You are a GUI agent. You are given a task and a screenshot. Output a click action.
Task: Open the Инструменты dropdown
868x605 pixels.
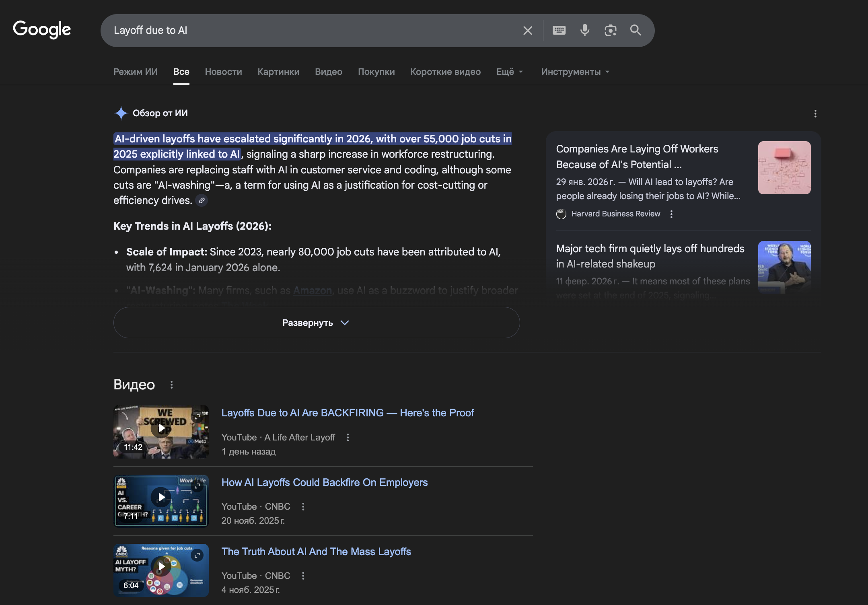click(575, 72)
